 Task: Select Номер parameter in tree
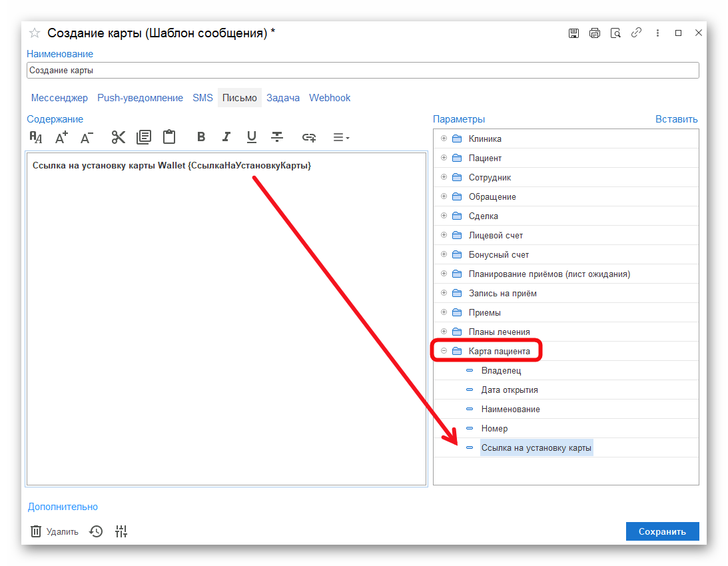click(494, 429)
